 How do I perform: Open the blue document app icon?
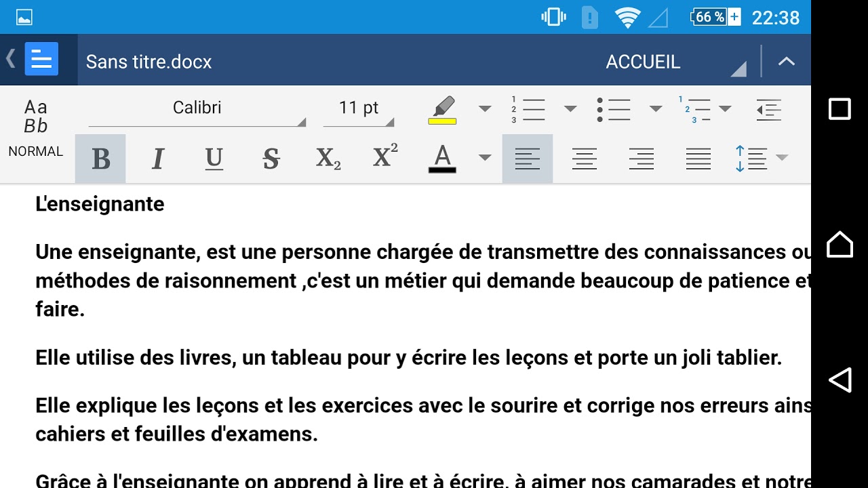41,60
